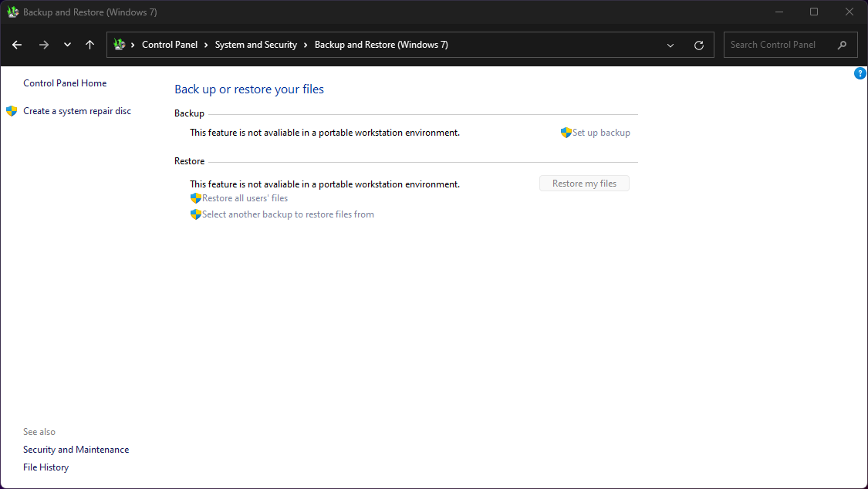Minimize the Backup and Restore window
The width and height of the screenshot is (868, 489).
[779, 12]
